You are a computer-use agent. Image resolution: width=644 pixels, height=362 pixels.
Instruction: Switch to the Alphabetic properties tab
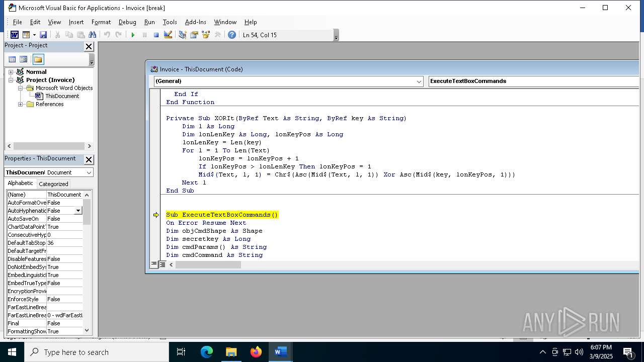20,184
